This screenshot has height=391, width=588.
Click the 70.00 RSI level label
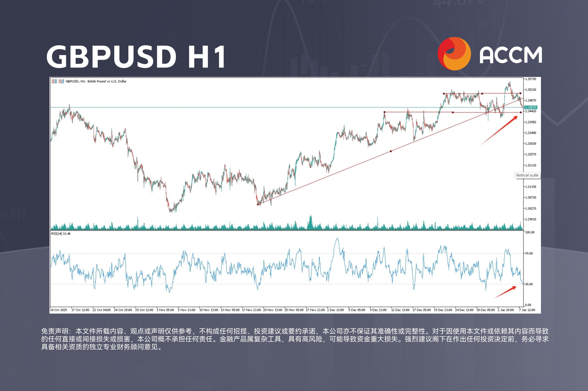pyautogui.click(x=529, y=253)
